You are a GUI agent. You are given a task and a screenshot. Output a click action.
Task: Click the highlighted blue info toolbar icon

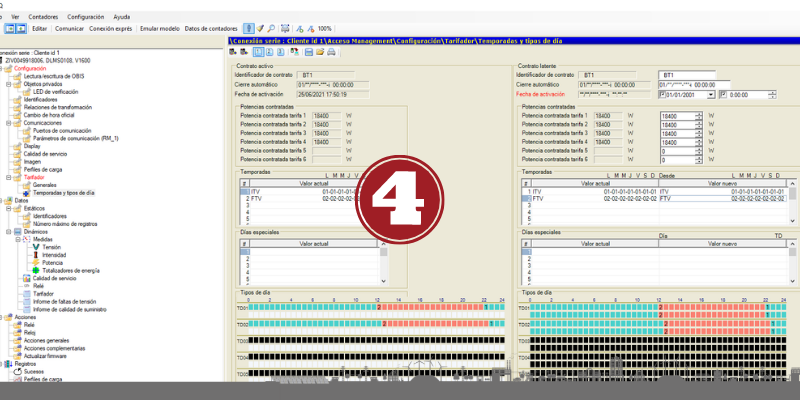click(x=248, y=29)
